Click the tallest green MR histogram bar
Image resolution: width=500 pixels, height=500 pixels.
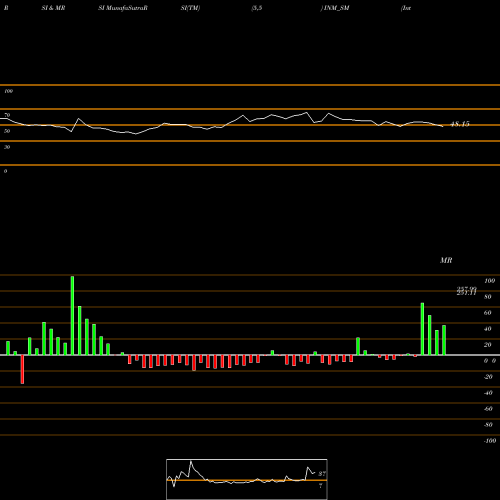click(72, 315)
